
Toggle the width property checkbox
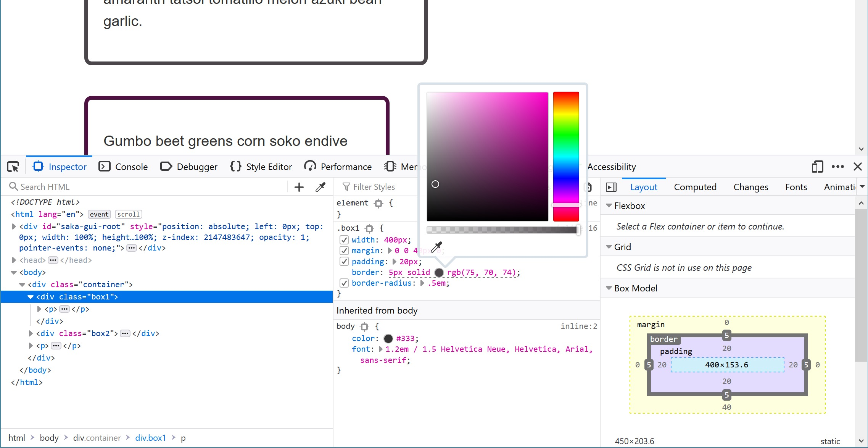pyautogui.click(x=343, y=240)
